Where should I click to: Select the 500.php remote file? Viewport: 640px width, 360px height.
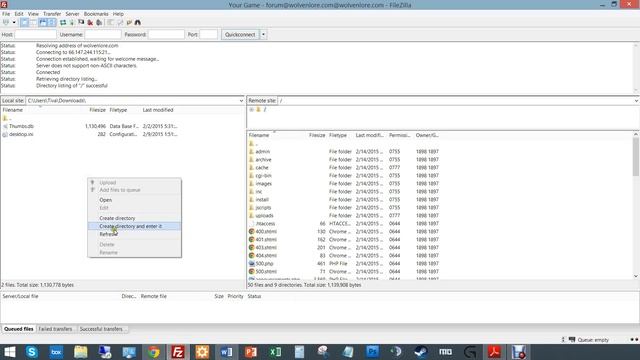(x=264, y=264)
